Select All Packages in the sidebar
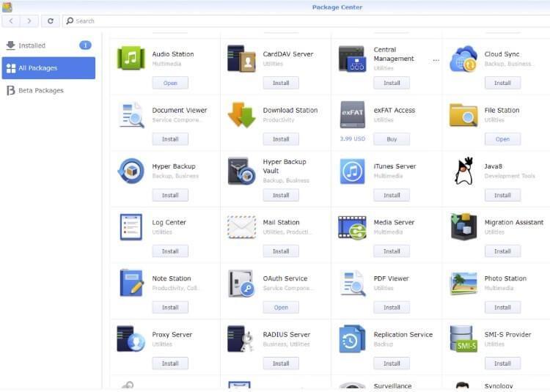 (x=48, y=68)
